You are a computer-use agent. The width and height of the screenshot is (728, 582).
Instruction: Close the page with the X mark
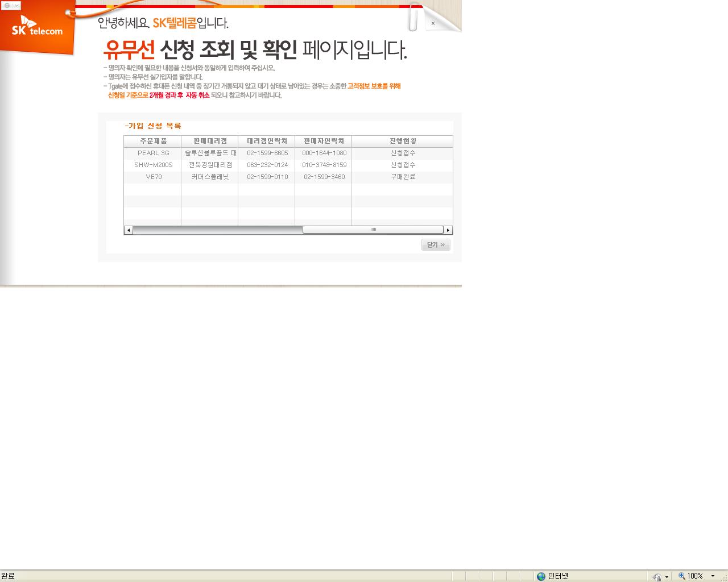pos(433,23)
